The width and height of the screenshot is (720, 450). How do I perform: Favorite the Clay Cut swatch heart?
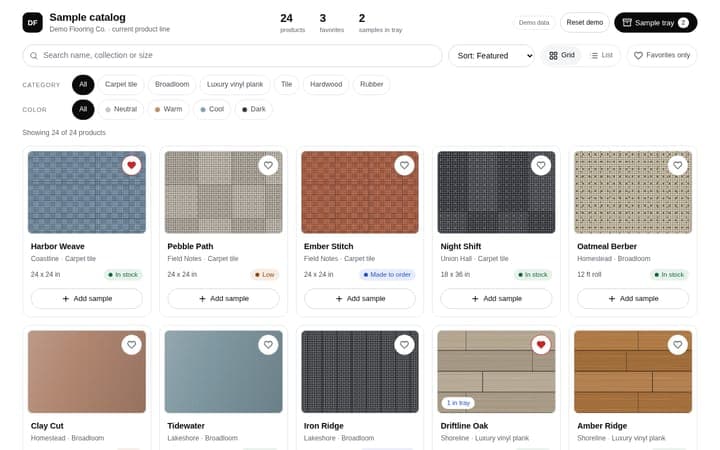pyautogui.click(x=131, y=345)
